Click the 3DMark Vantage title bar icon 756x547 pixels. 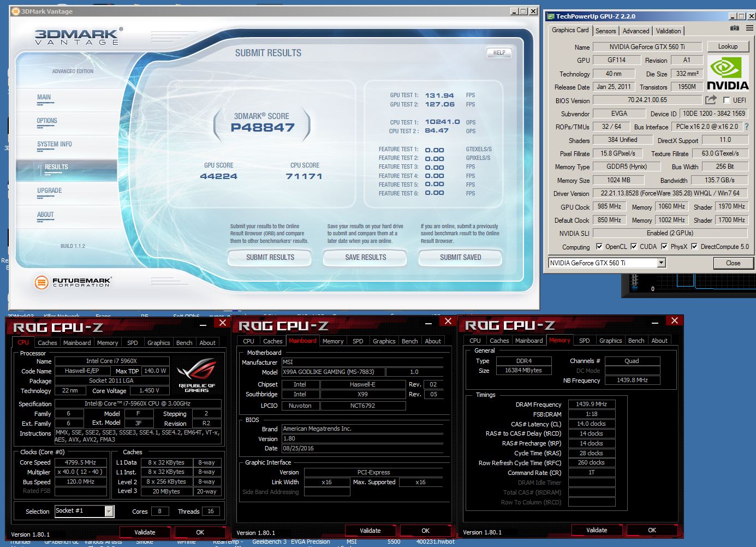point(15,11)
